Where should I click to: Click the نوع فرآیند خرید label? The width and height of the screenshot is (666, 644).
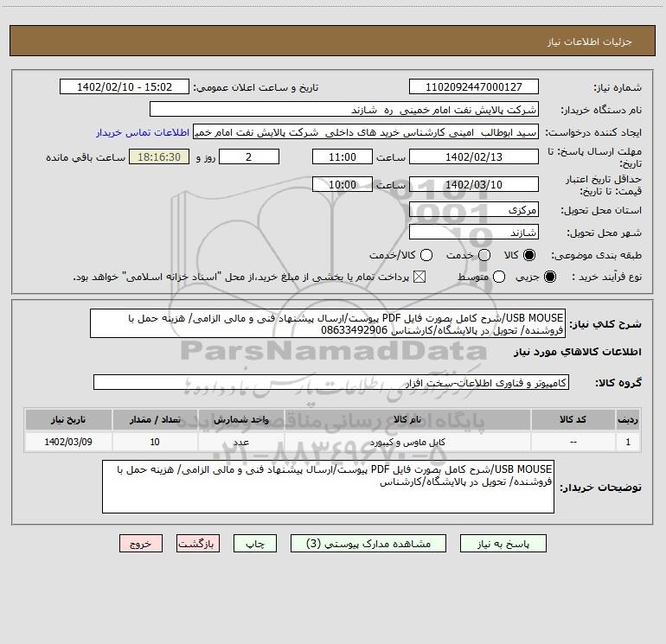tap(606, 277)
